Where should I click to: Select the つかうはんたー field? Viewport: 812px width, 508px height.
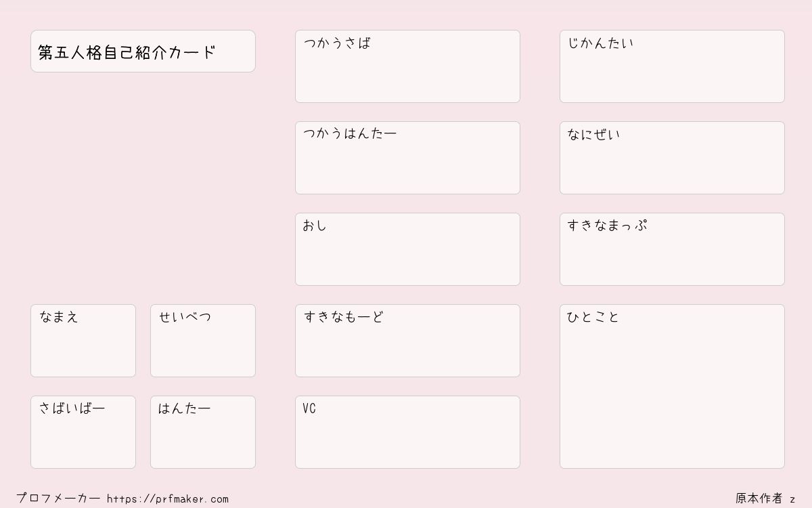click(x=407, y=158)
